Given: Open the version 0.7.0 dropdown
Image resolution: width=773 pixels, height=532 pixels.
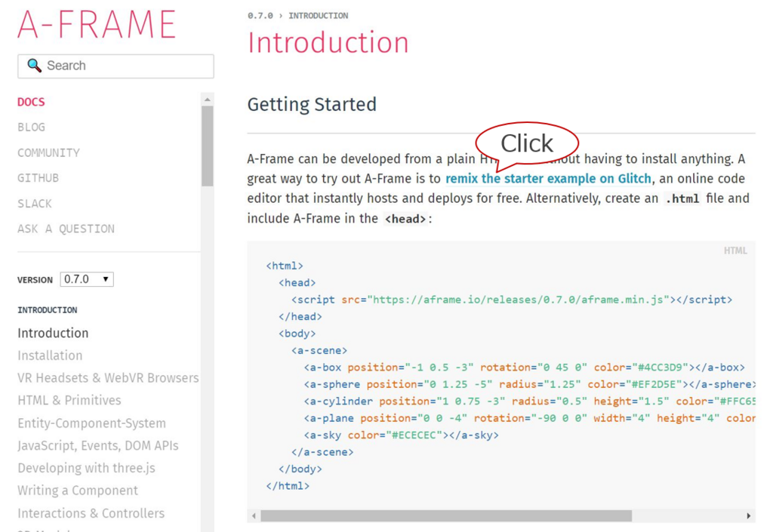Looking at the screenshot, I should point(87,279).
